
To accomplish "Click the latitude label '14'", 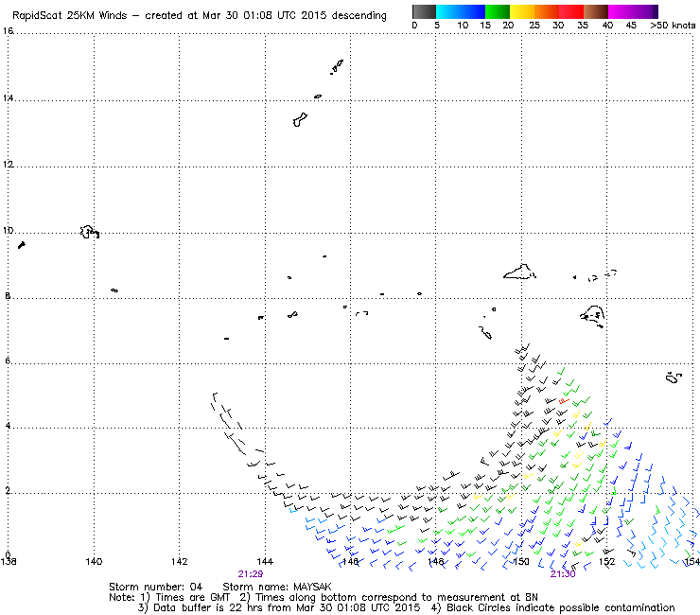I will (x=8, y=97).
